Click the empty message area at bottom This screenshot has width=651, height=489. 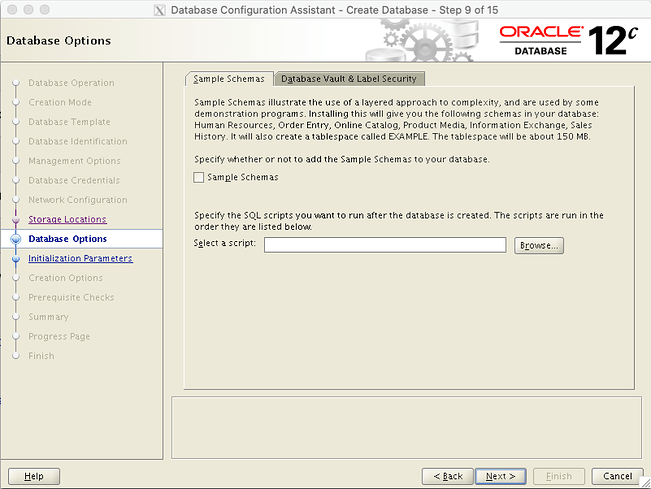(406, 428)
